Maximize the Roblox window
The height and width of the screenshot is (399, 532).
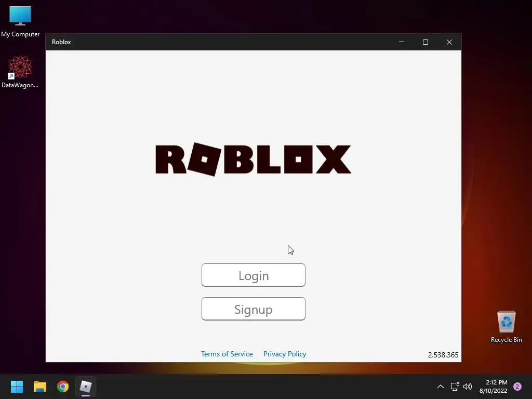click(x=425, y=42)
